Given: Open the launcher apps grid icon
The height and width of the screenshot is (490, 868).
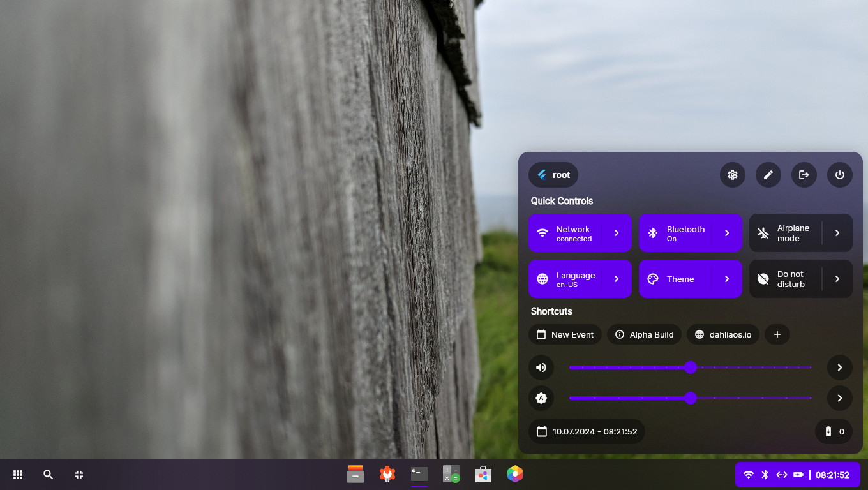Looking at the screenshot, I should [x=18, y=475].
